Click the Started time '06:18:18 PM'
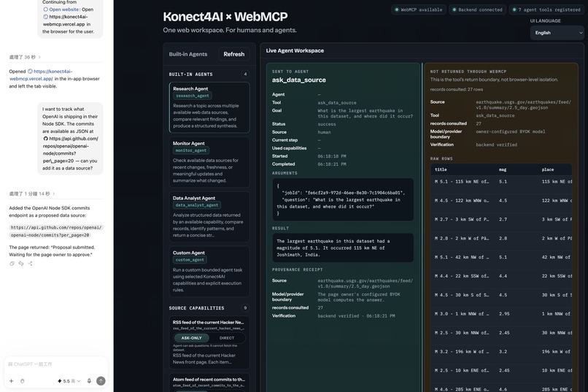 coord(332,156)
